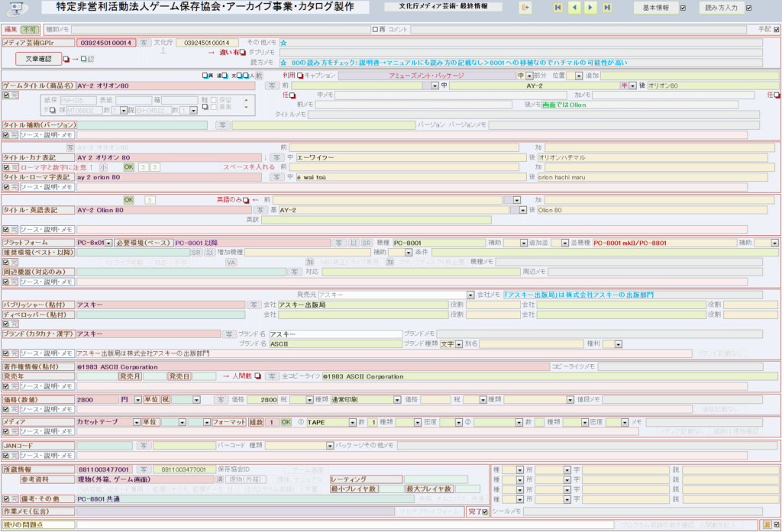Open the 発売元 アスキー dropdown
The width and height of the screenshot is (782, 532).
470,295
